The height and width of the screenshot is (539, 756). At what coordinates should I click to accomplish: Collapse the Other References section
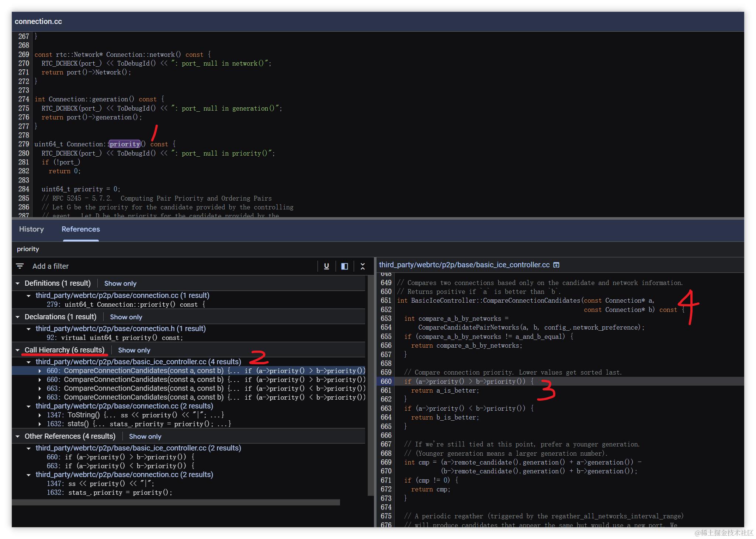18,437
